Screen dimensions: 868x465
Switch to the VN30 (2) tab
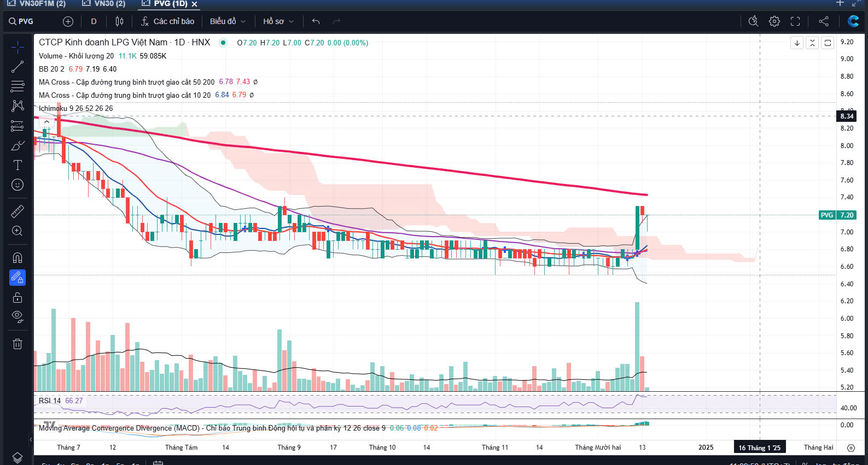click(x=104, y=4)
